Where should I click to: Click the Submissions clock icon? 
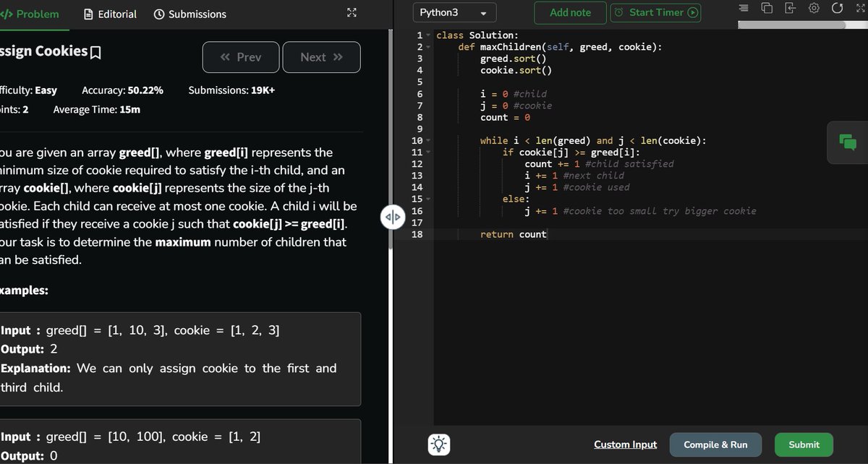tap(159, 14)
